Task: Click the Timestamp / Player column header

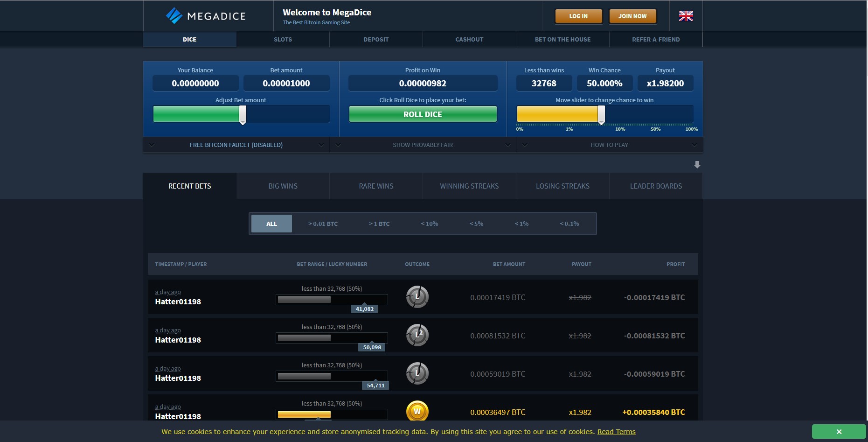Action: [x=181, y=265]
